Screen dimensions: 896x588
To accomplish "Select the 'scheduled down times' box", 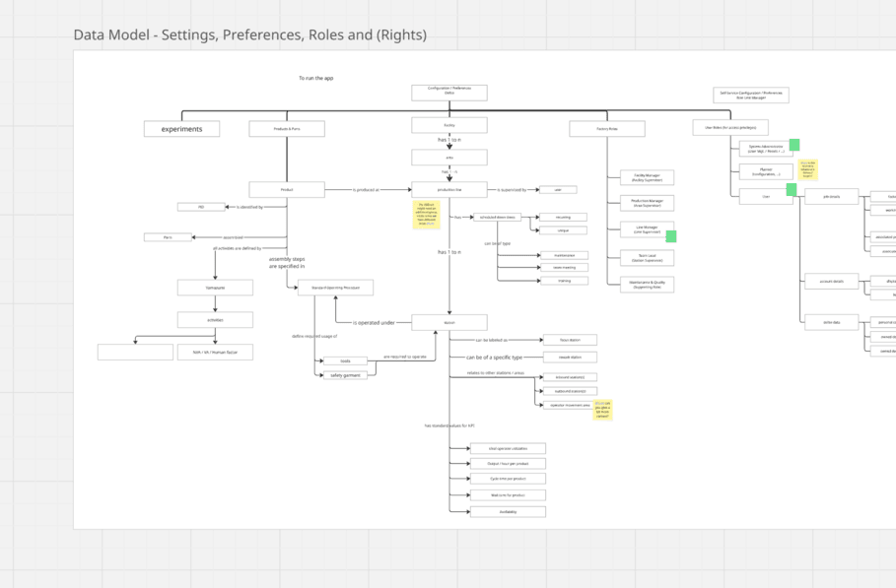I will (x=497, y=217).
